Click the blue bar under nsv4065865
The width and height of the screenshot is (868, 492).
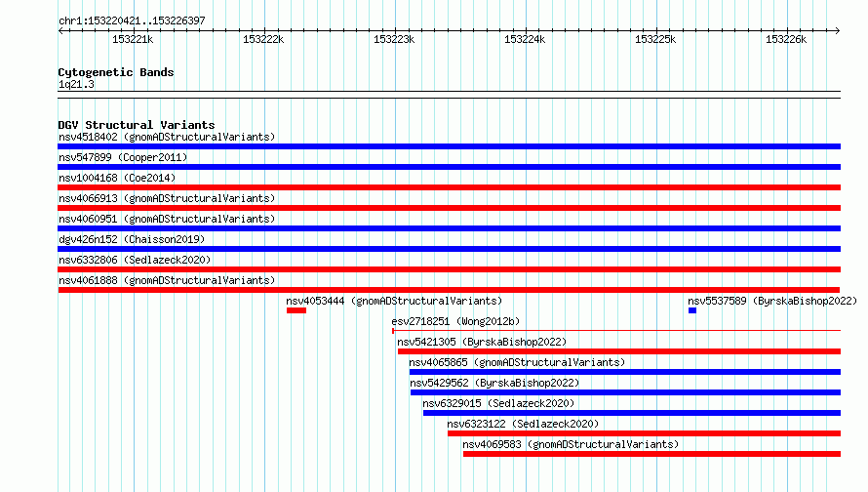click(x=625, y=372)
